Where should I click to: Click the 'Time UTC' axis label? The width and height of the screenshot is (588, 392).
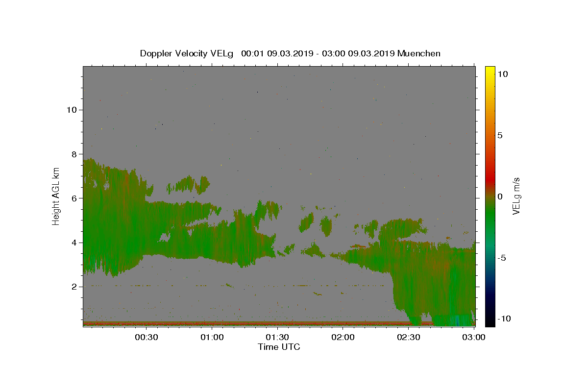tap(279, 347)
